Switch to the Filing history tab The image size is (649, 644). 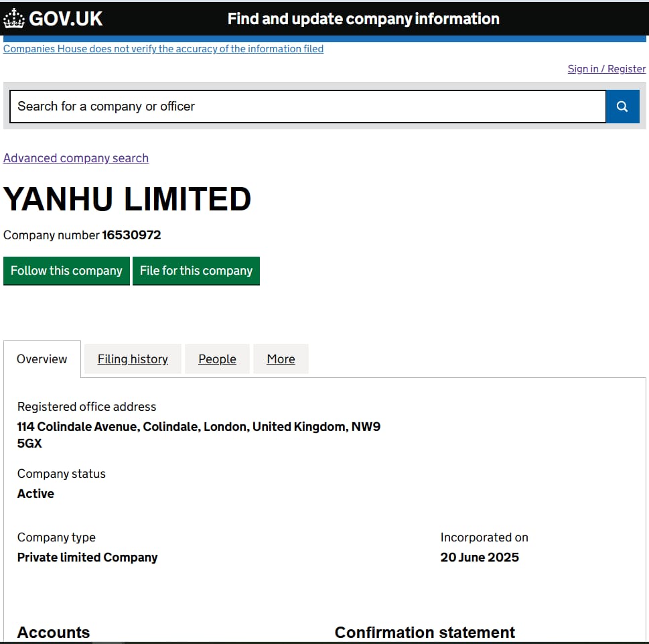pos(133,359)
